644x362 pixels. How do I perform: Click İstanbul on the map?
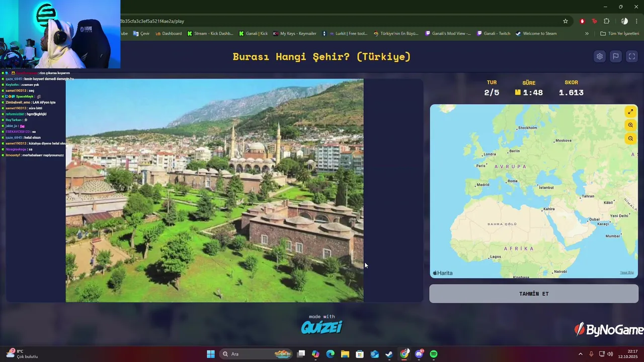pyautogui.click(x=545, y=188)
